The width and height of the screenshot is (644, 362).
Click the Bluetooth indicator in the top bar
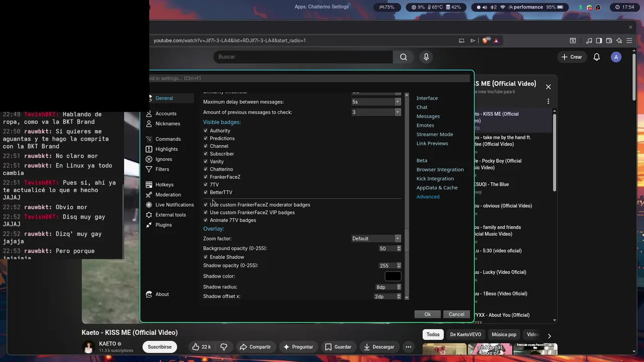[494, 8]
